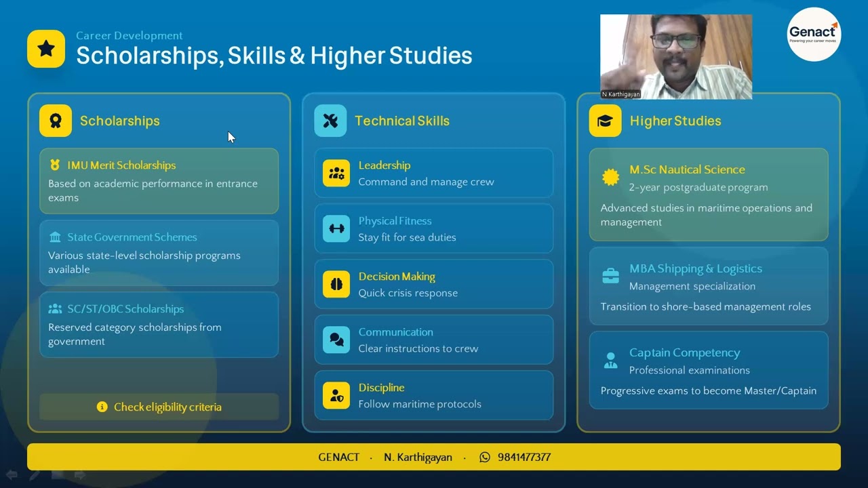Click the "Career Development" subtitle text
Image resolution: width=868 pixels, height=488 pixels.
point(130,36)
